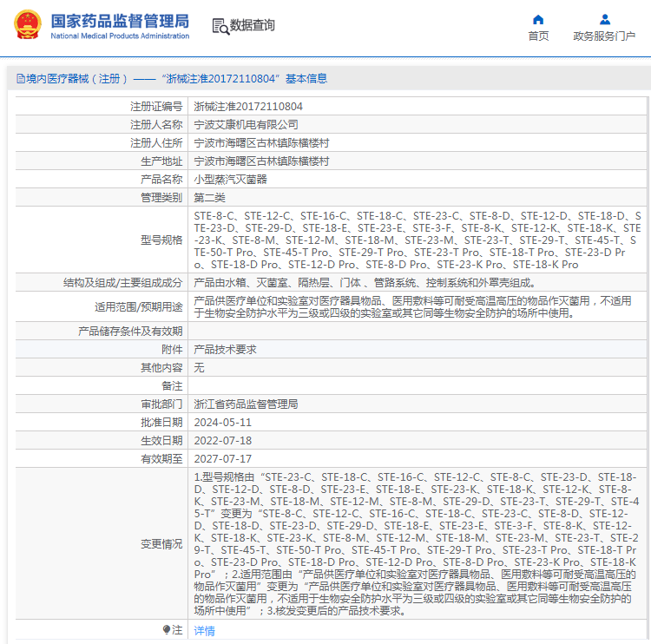Click the 批准日期 row label

pos(161,423)
